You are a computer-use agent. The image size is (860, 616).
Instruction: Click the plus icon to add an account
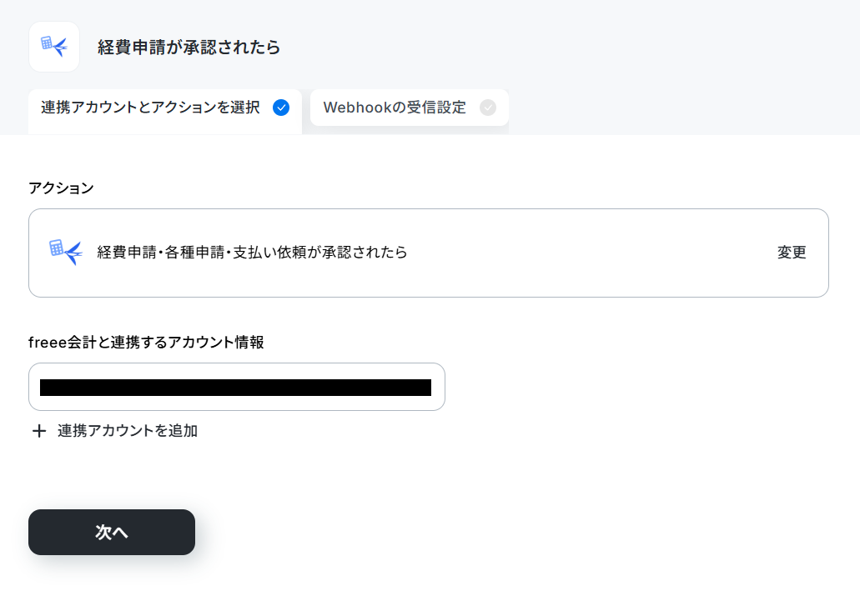(39, 431)
